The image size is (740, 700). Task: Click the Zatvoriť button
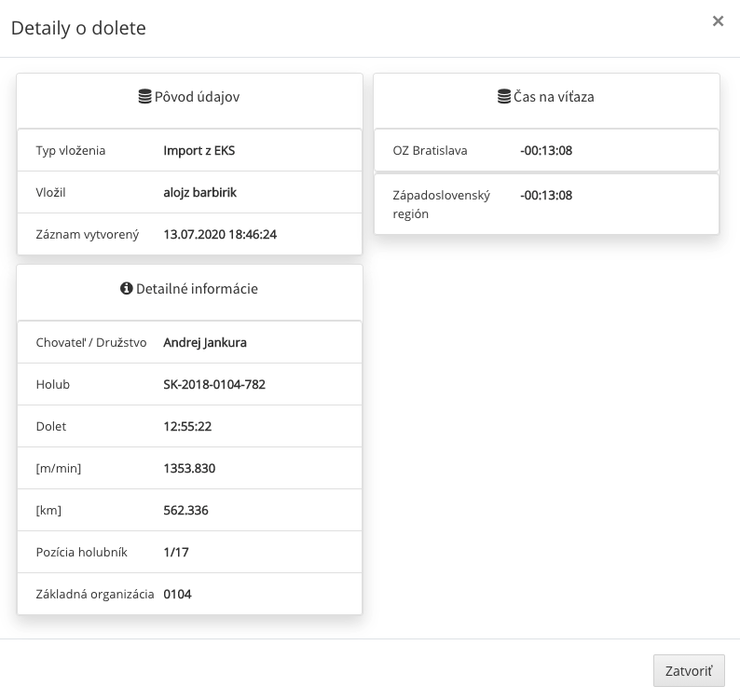689,670
